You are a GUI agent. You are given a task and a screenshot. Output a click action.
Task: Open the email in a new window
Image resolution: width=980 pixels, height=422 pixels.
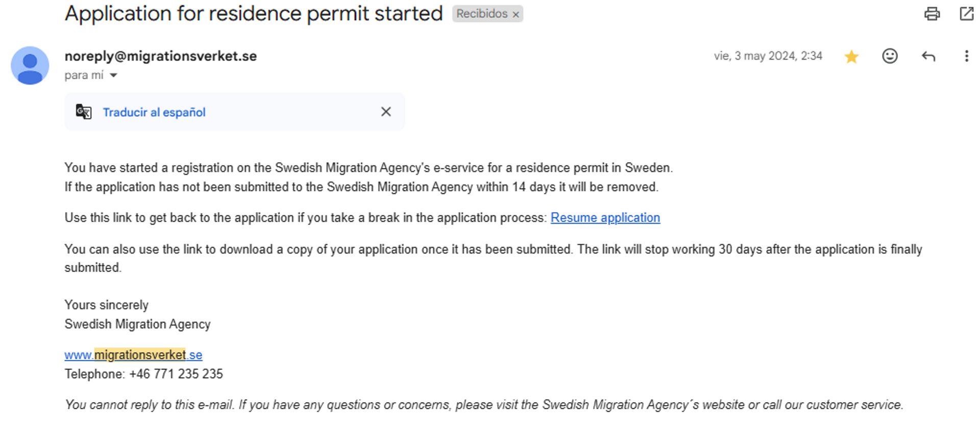pos(967,14)
